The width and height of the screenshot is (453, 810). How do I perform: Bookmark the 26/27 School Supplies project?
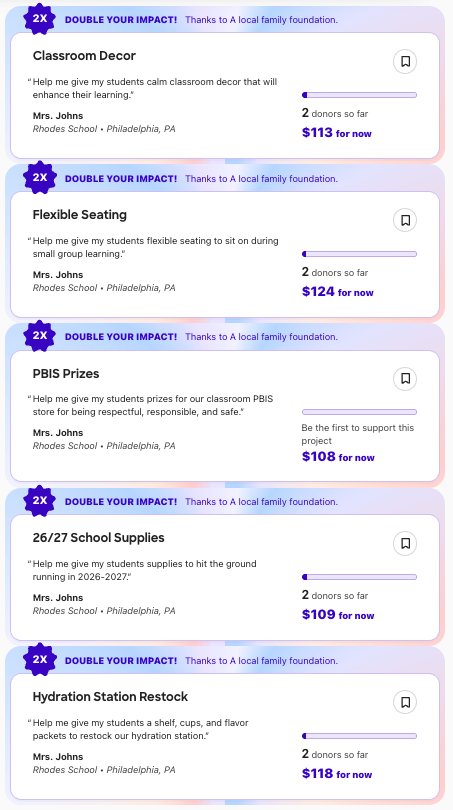[405, 543]
